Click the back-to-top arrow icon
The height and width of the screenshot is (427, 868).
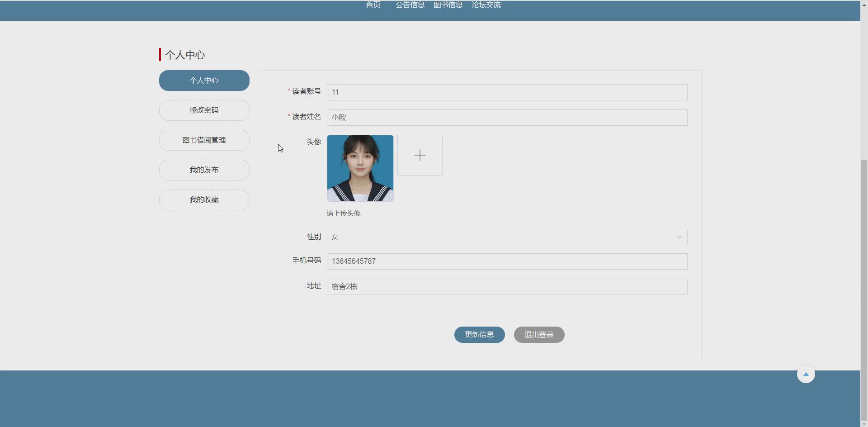click(x=806, y=374)
